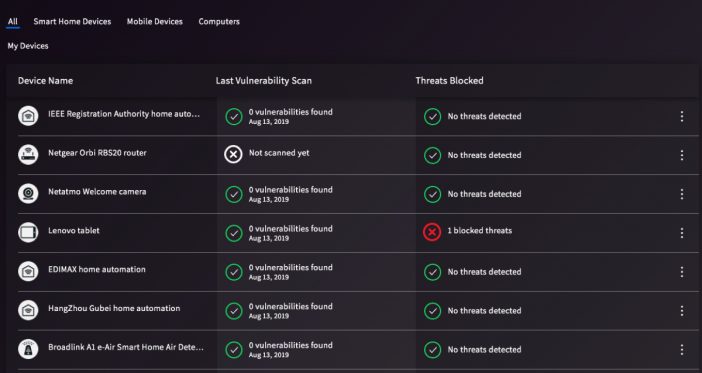Screen dimensions: 702x373
Task: Open the options menu for Broadlink A1 e-Air
Action: (682, 350)
